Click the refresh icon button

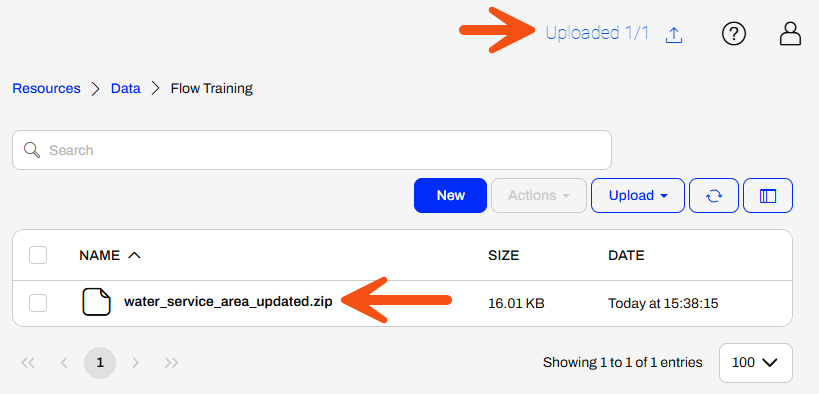[713, 195]
